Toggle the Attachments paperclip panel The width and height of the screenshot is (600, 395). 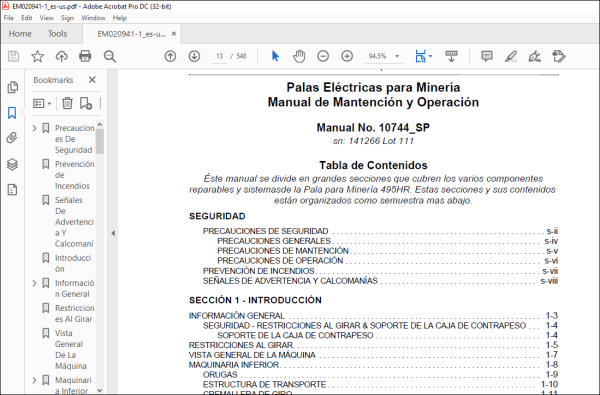(x=12, y=138)
